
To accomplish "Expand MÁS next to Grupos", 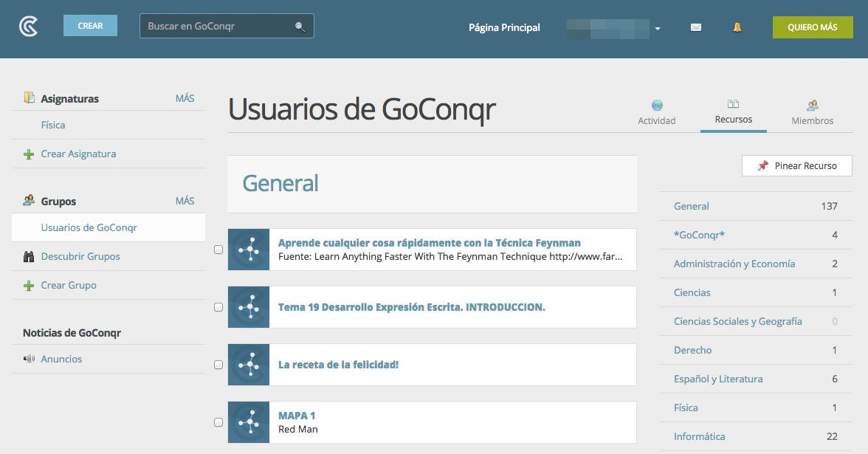I will pyautogui.click(x=185, y=201).
